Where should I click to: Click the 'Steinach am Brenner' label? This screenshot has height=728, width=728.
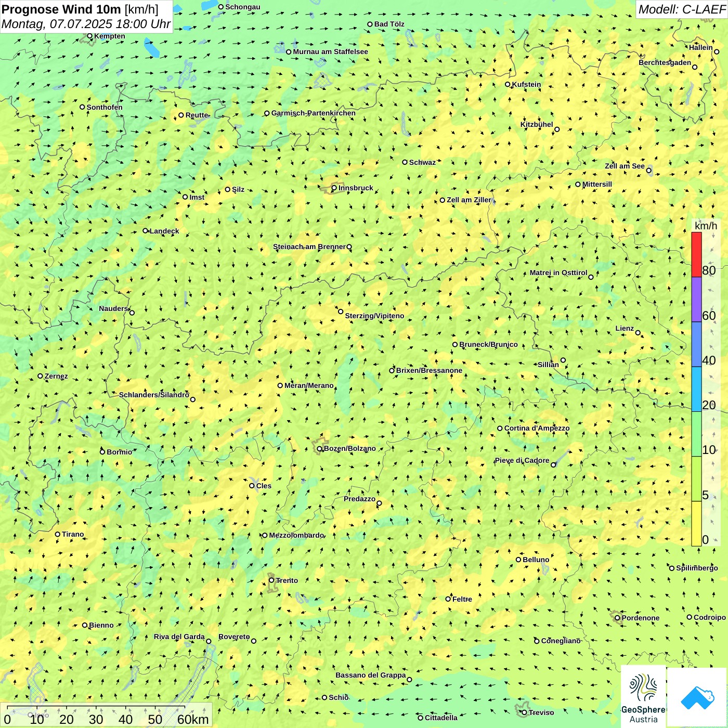coord(309,246)
